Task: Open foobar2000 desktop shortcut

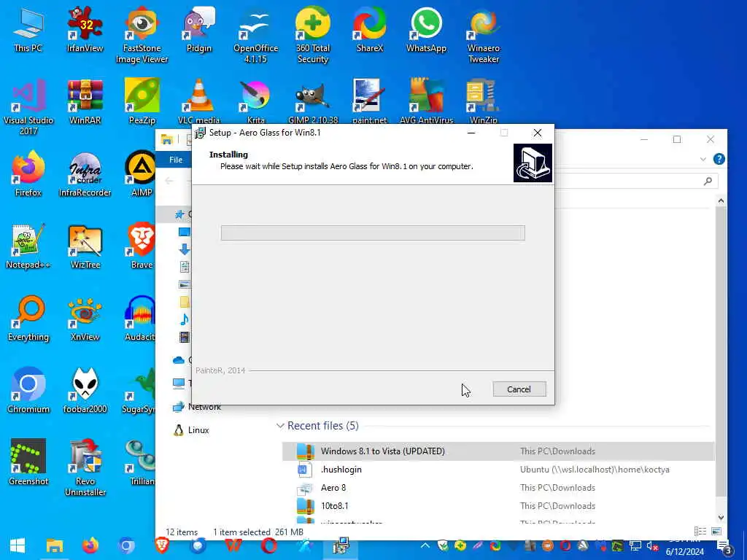Action: tap(85, 391)
